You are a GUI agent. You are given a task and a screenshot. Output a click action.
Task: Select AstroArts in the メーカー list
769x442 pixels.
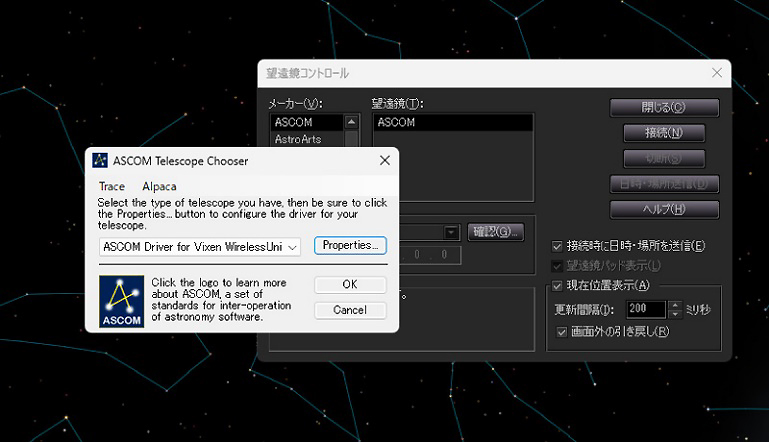pyautogui.click(x=308, y=139)
